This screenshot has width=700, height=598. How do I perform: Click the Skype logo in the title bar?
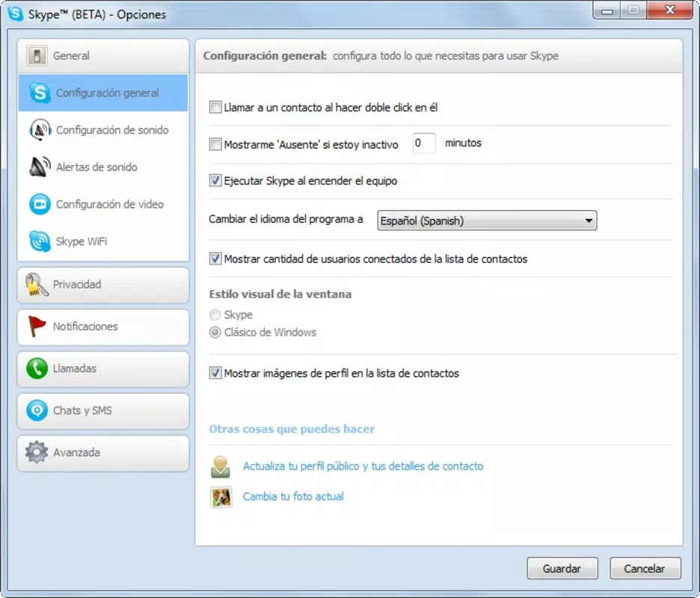click(16, 14)
